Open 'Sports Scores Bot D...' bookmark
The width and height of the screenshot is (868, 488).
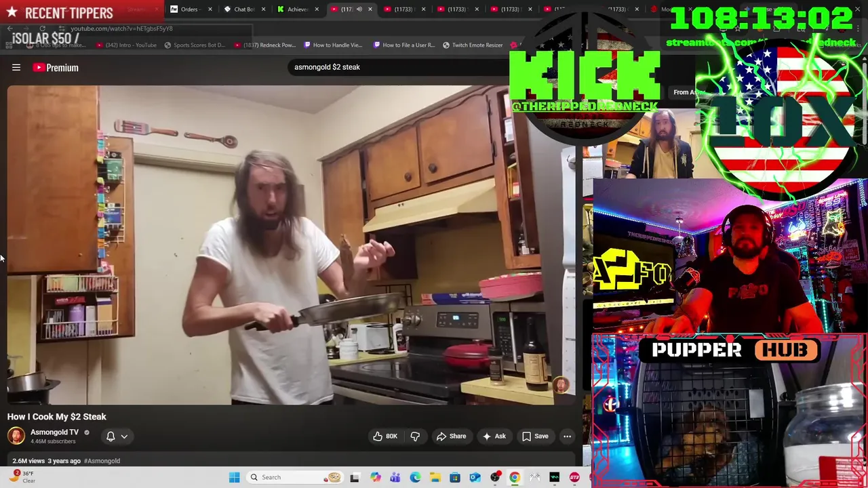[x=195, y=45]
